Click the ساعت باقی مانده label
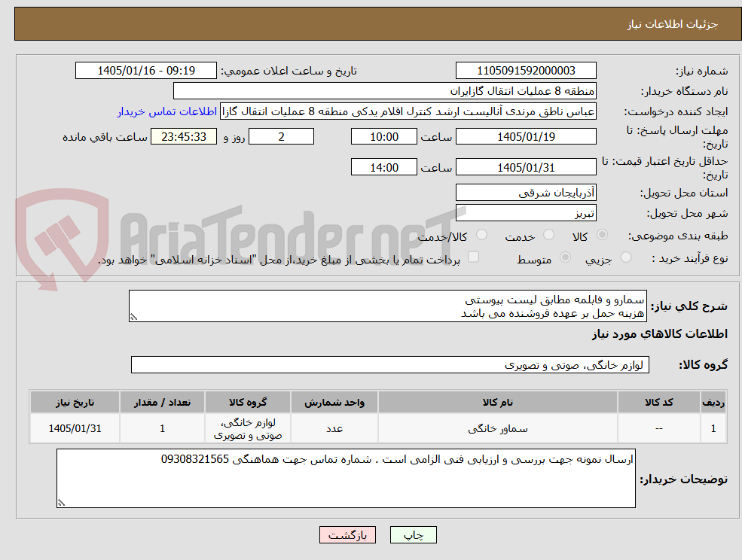Image resolution: width=742 pixels, height=560 pixels. [x=105, y=137]
